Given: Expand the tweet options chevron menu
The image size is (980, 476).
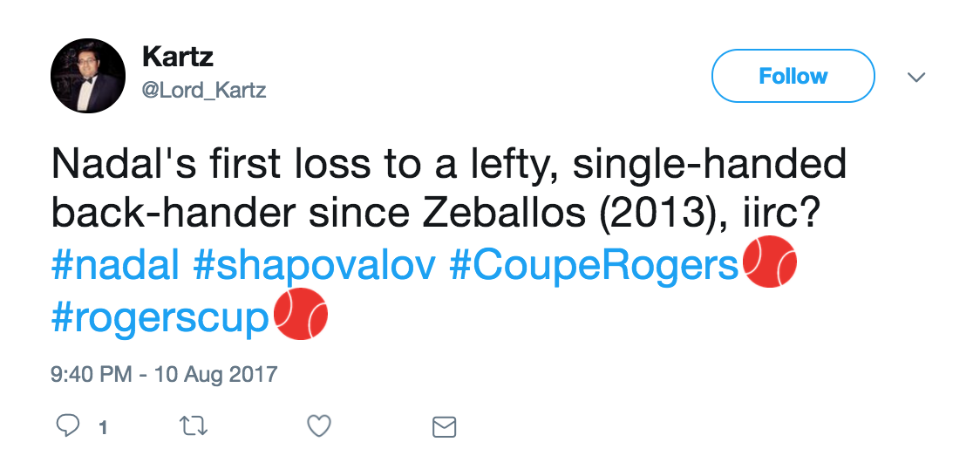Looking at the screenshot, I should (x=915, y=77).
